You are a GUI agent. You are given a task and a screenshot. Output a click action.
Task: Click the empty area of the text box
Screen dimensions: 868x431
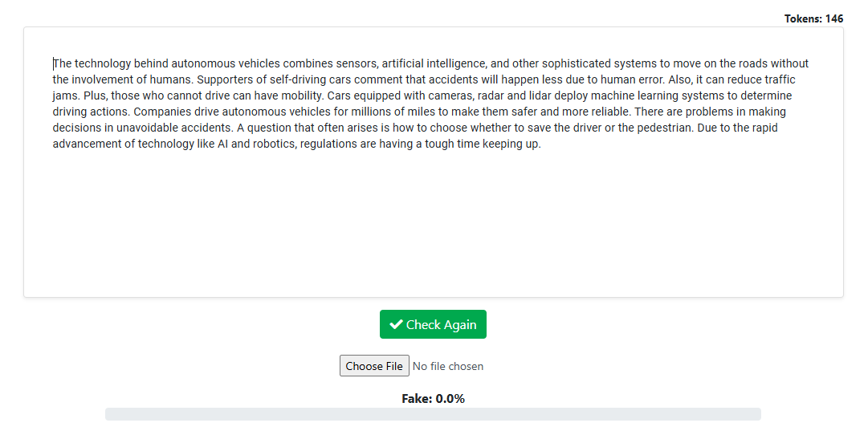[433, 225]
